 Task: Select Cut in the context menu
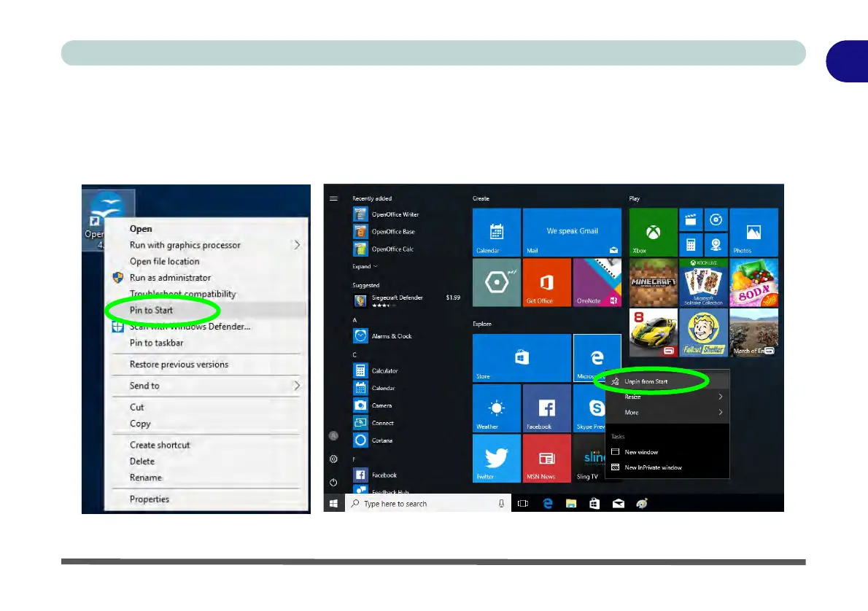(136, 407)
